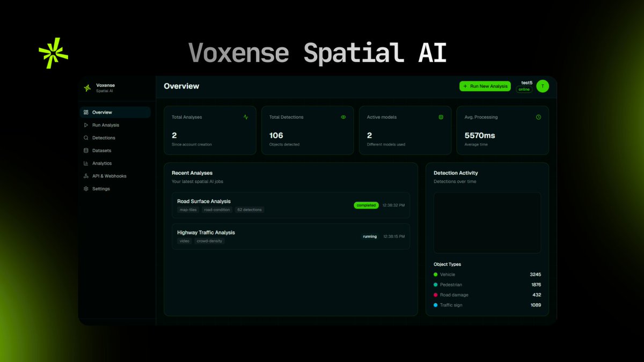Click the 62 detections tag

click(x=250, y=210)
